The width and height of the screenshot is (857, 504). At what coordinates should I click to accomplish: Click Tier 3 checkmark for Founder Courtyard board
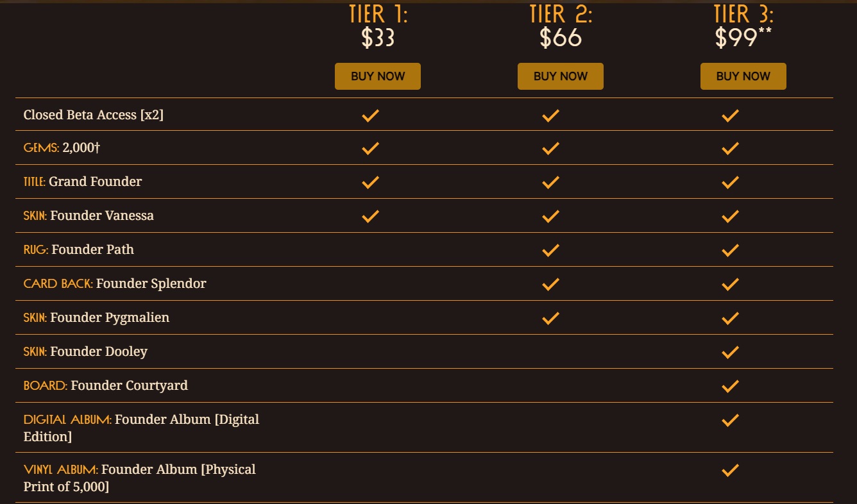pyautogui.click(x=730, y=386)
